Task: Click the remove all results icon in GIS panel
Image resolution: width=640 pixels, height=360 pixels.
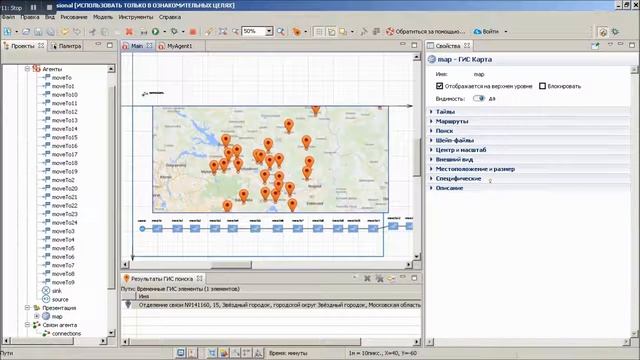Action: [x=380, y=278]
